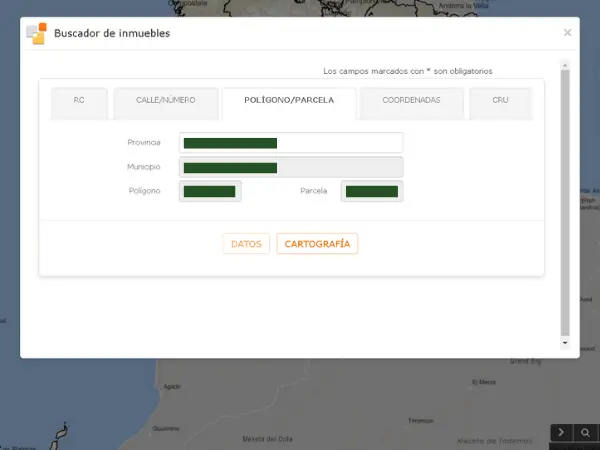Click the magnifier search icon on map
Image resolution: width=600 pixels, height=450 pixels.
[x=586, y=432]
